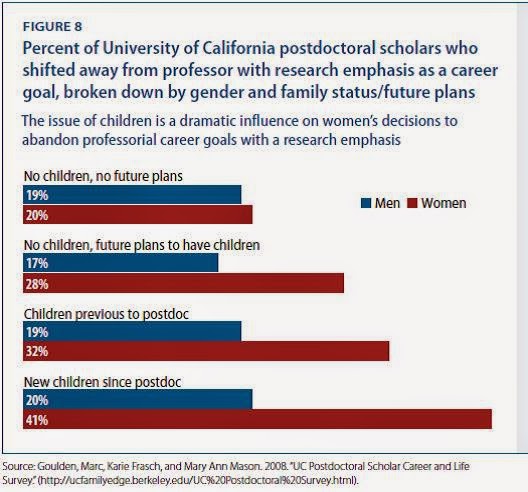Click the 'No children, no future plans' label
This screenshot has height=492, width=528.
pyautogui.click(x=103, y=176)
